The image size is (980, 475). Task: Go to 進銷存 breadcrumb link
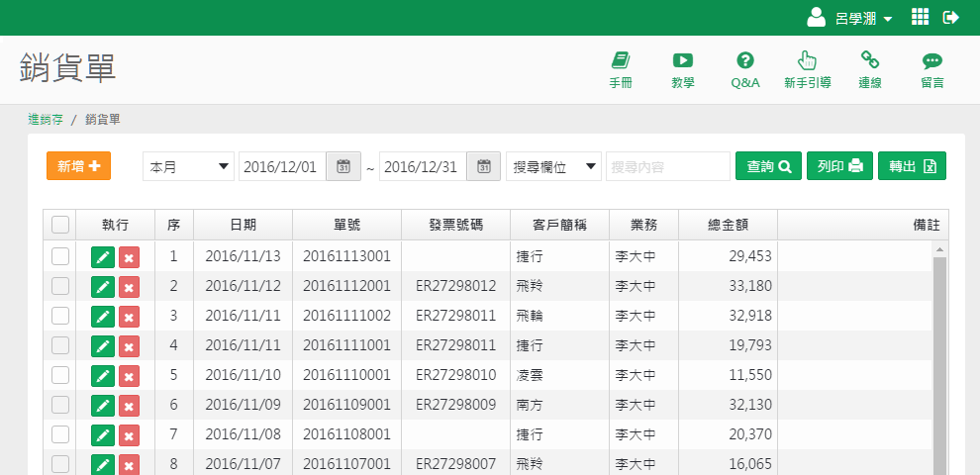pos(46,120)
